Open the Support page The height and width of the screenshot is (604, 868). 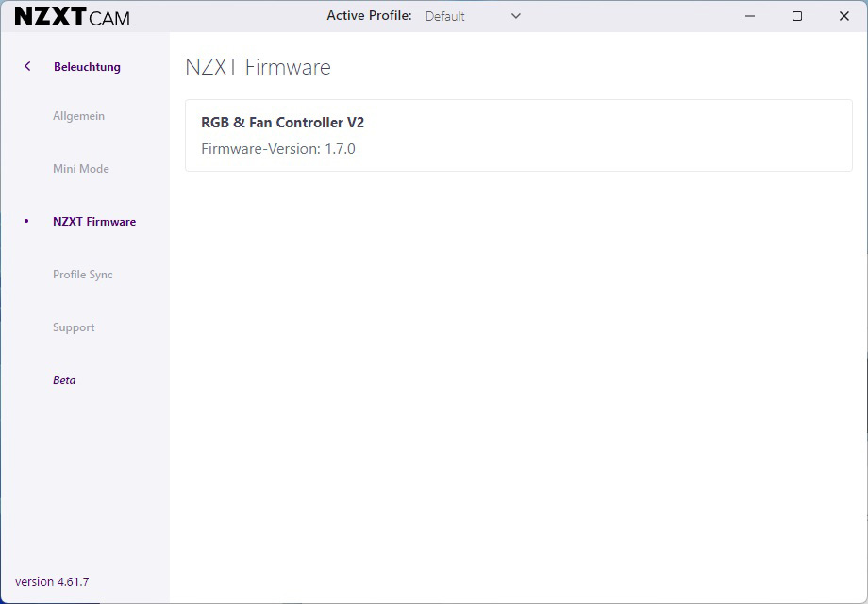pos(74,327)
